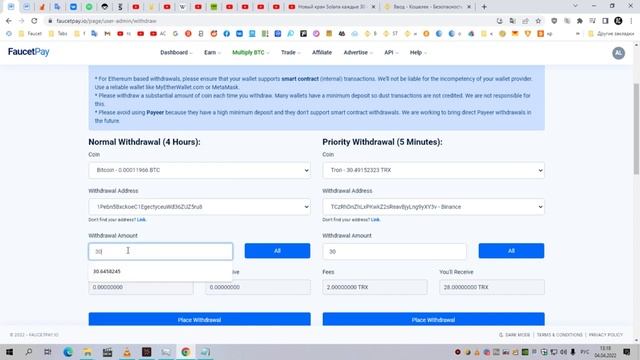Open the FaucetPay user avatar menu
The height and width of the screenshot is (360, 640).
click(618, 53)
